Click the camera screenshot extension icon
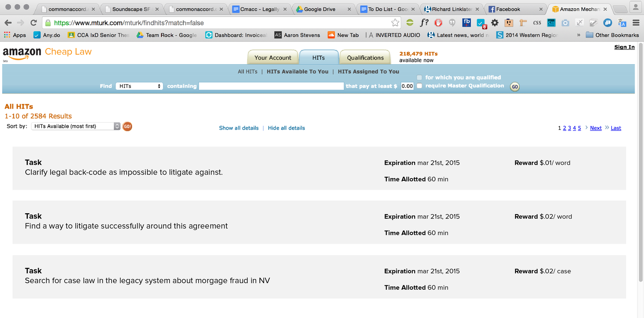Screen dimensions: 644x318 [565, 23]
